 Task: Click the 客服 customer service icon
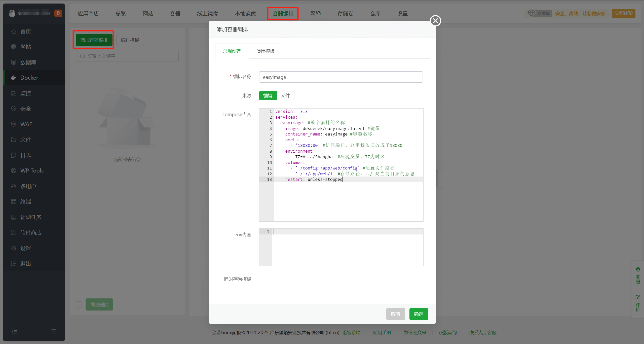tap(638, 270)
